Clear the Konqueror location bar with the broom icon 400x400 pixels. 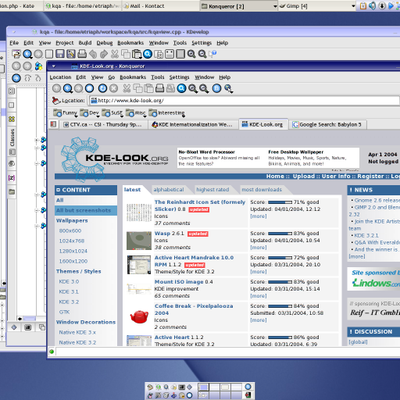(x=56, y=100)
